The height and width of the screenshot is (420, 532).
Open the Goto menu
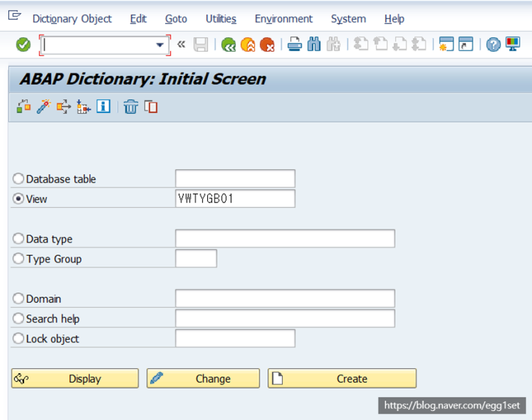[175, 19]
